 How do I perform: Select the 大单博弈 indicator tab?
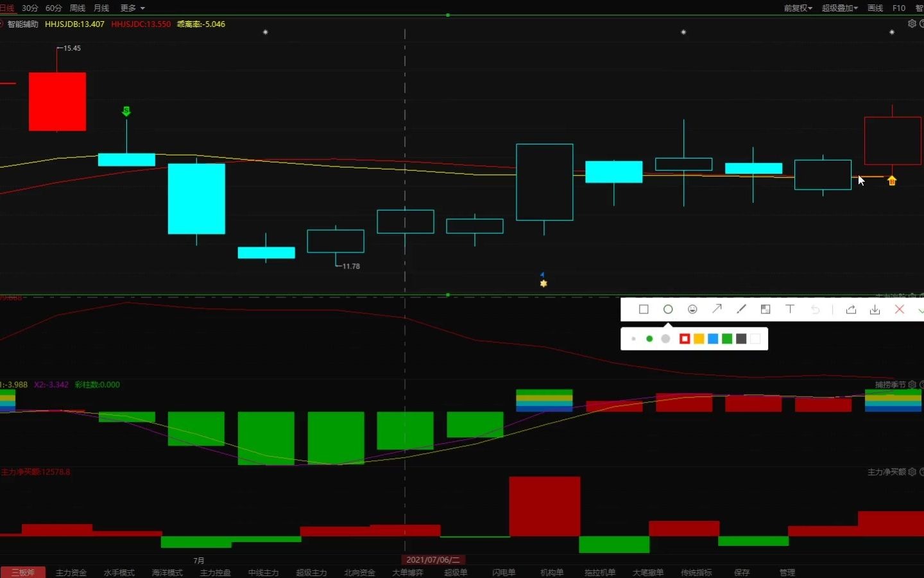408,572
